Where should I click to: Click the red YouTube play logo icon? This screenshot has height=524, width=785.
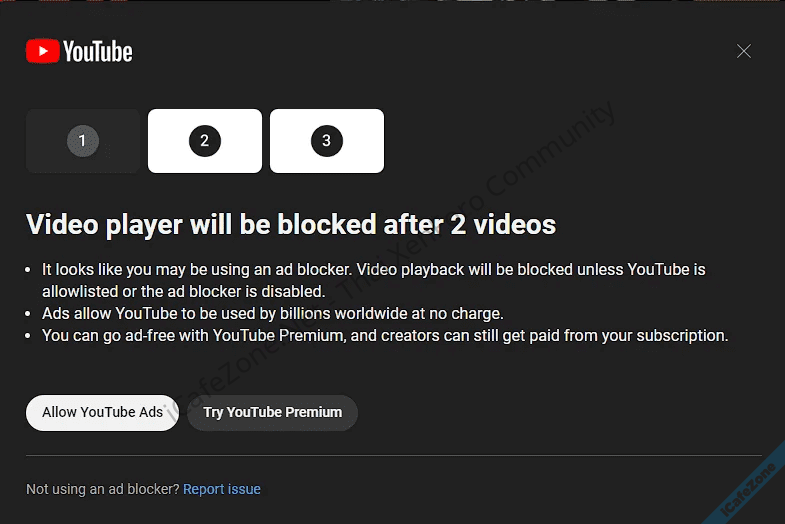click(x=43, y=51)
